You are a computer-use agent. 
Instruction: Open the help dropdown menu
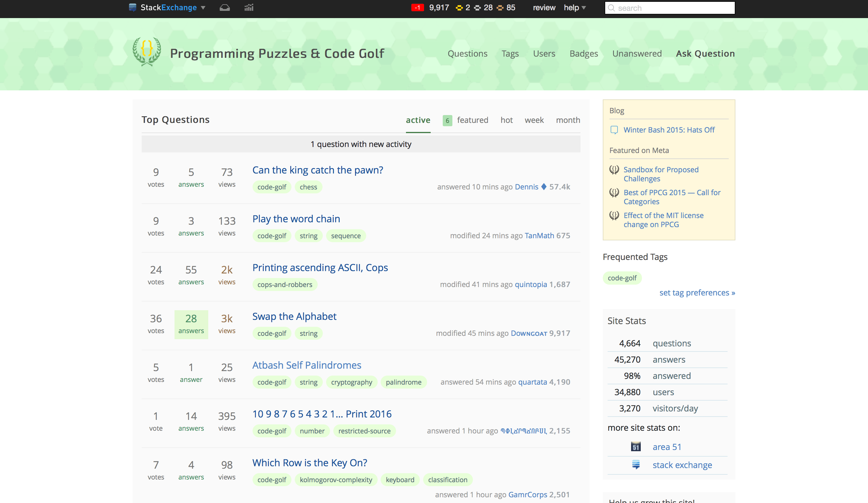pos(574,7)
